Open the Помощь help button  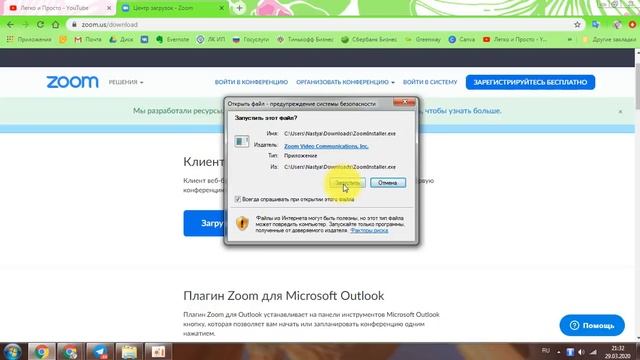pyautogui.click(x=592, y=325)
